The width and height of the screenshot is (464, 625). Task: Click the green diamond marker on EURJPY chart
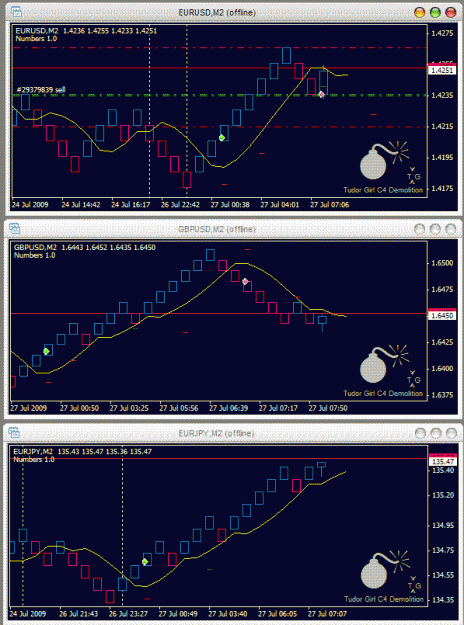pyautogui.click(x=145, y=562)
